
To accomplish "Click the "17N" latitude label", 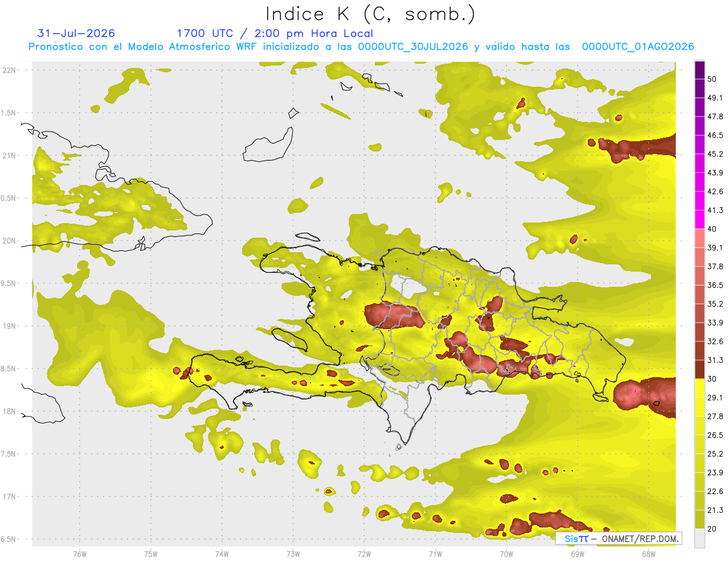I will pos(9,497).
